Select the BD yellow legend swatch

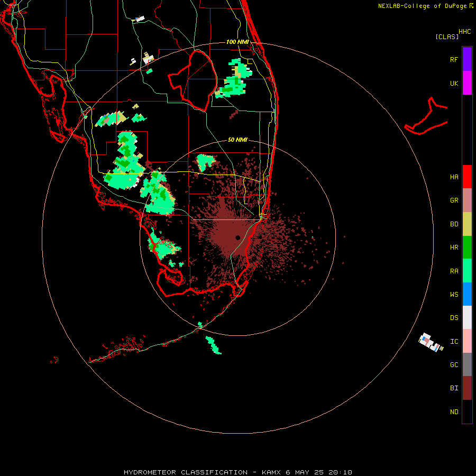click(467, 224)
